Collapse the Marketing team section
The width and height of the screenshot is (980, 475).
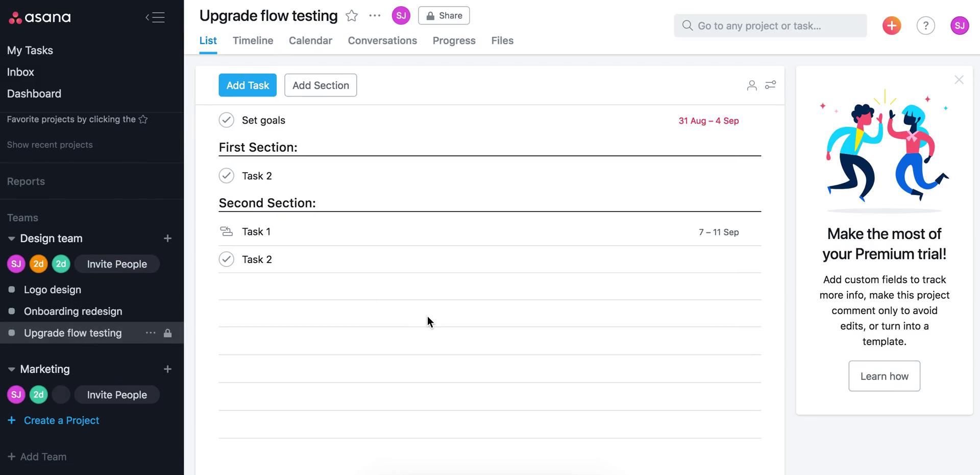(x=11, y=369)
